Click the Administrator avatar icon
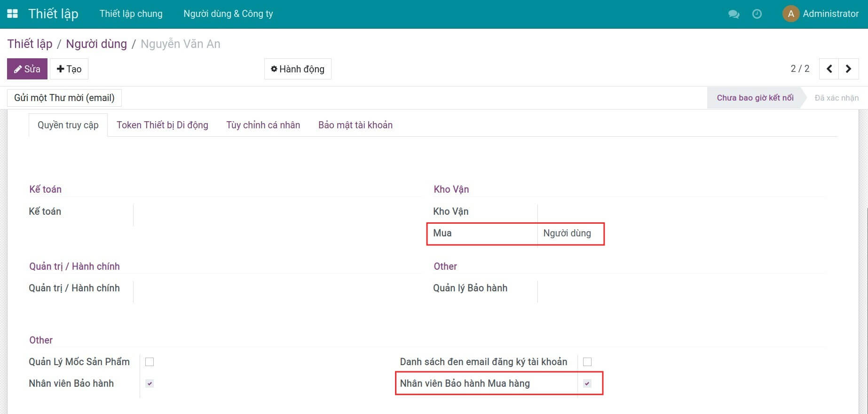Viewport: 868px width, 414px height. coord(790,14)
